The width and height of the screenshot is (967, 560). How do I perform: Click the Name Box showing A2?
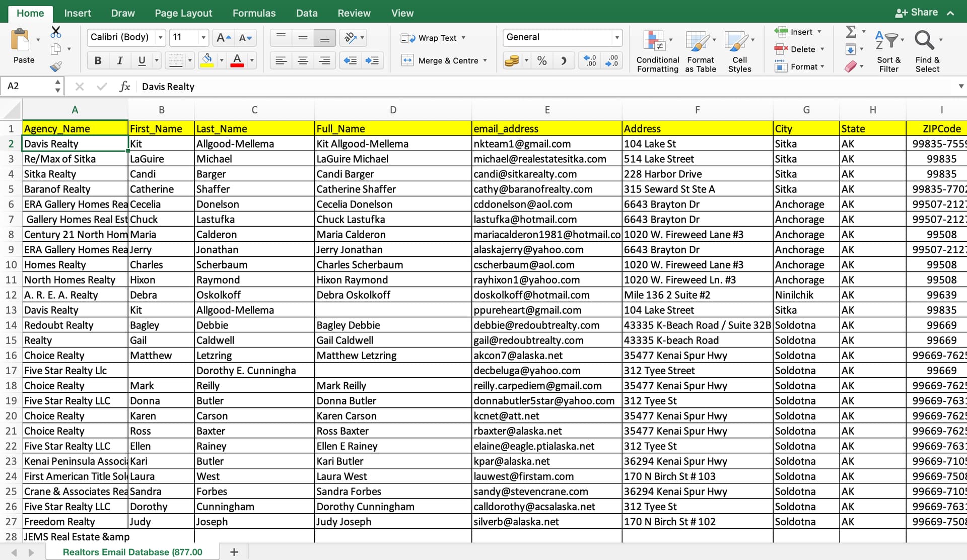[x=27, y=86]
